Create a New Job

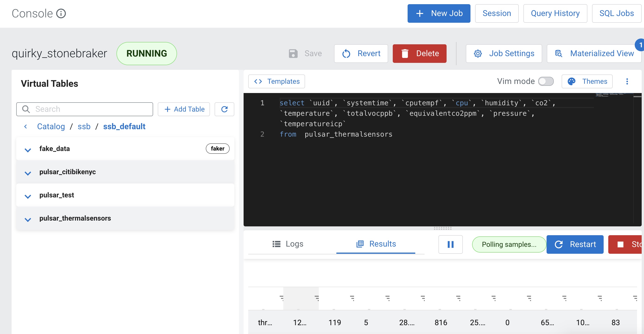(x=439, y=13)
